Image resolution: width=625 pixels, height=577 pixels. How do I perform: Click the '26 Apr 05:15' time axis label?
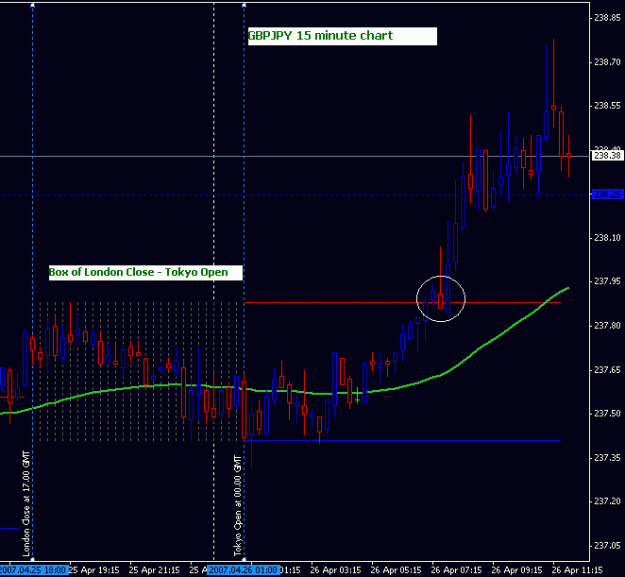point(396,570)
